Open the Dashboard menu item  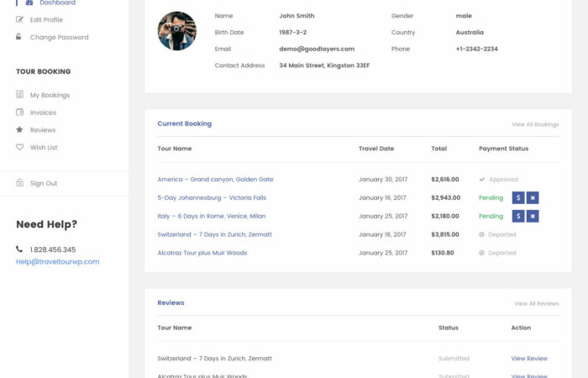pyautogui.click(x=57, y=3)
